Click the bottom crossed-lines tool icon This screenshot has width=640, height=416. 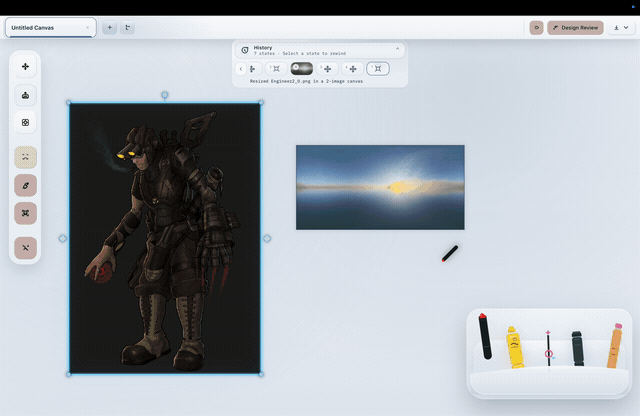pos(25,248)
